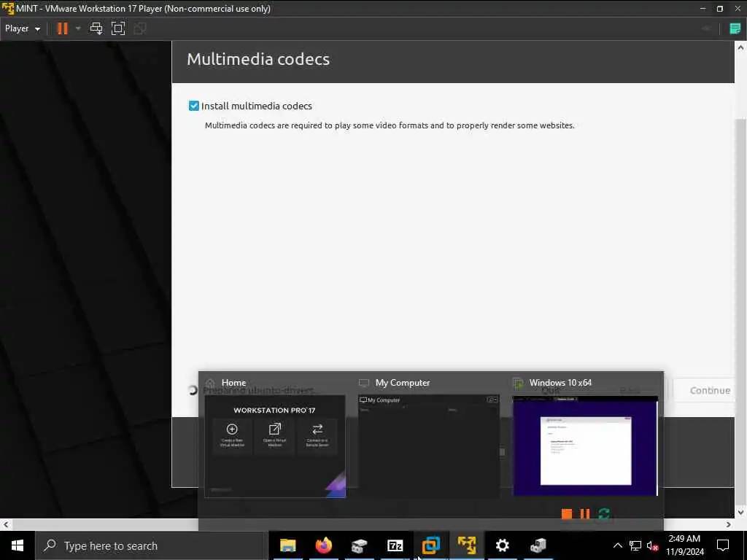Click the horizontal scrollbar left arrow
747x560 pixels.
tap(5, 524)
